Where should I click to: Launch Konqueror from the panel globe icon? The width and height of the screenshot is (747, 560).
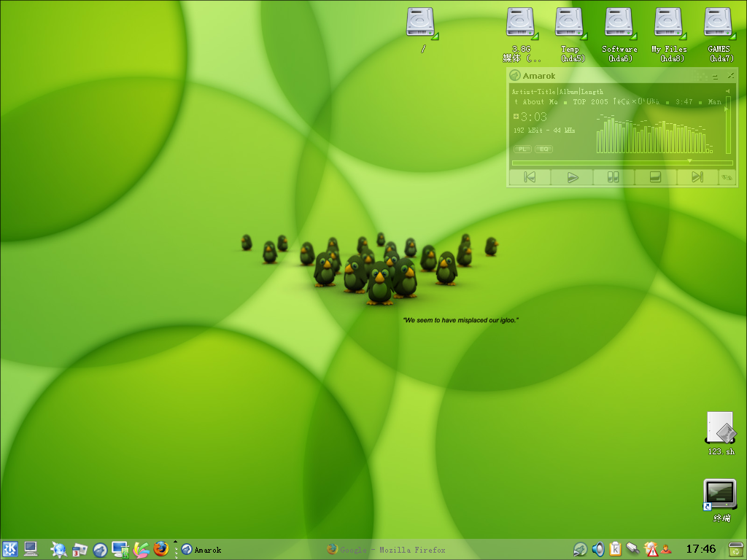tap(58, 550)
